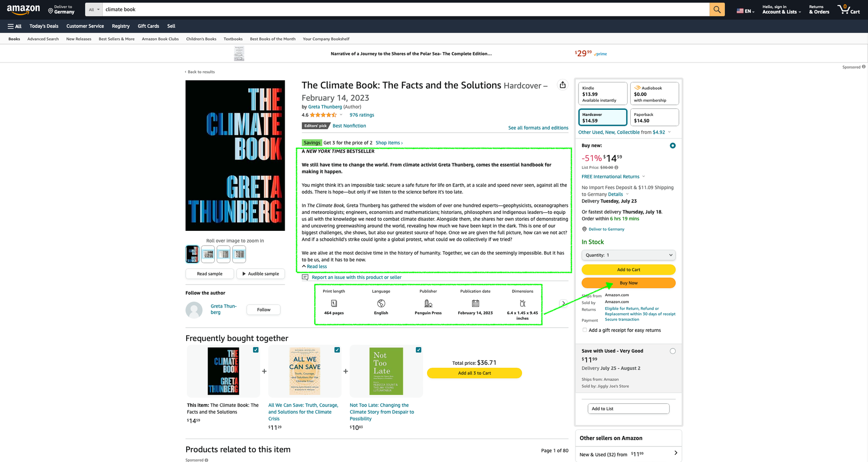Open the All hamburger menu icon
Viewport: 868px width, 462px height.
coord(14,26)
